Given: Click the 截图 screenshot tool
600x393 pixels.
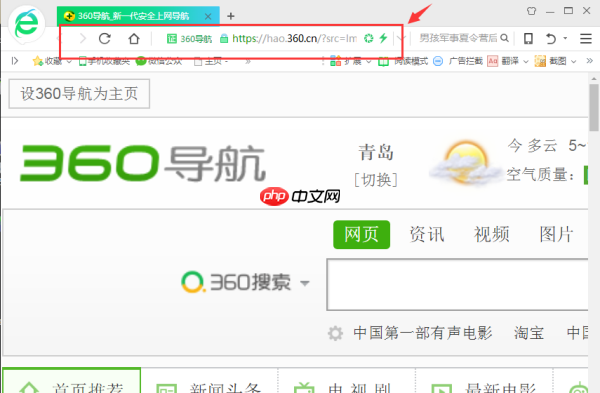Looking at the screenshot, I should [550, 61].
